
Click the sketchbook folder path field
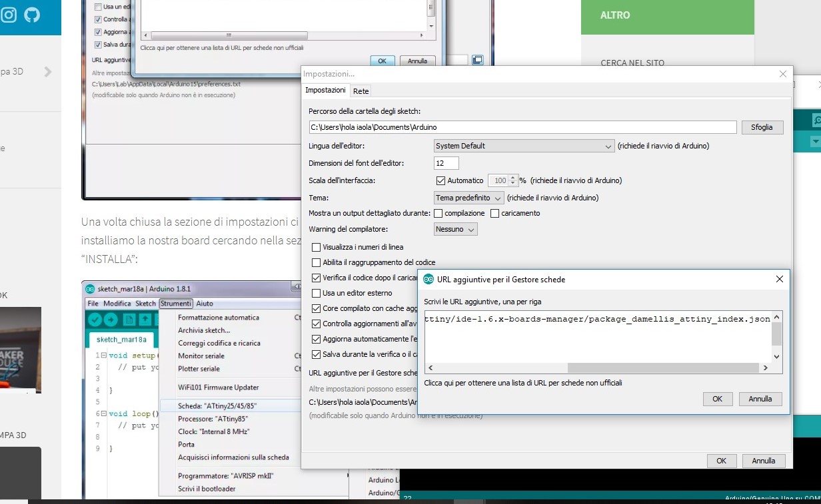[522, 127]
